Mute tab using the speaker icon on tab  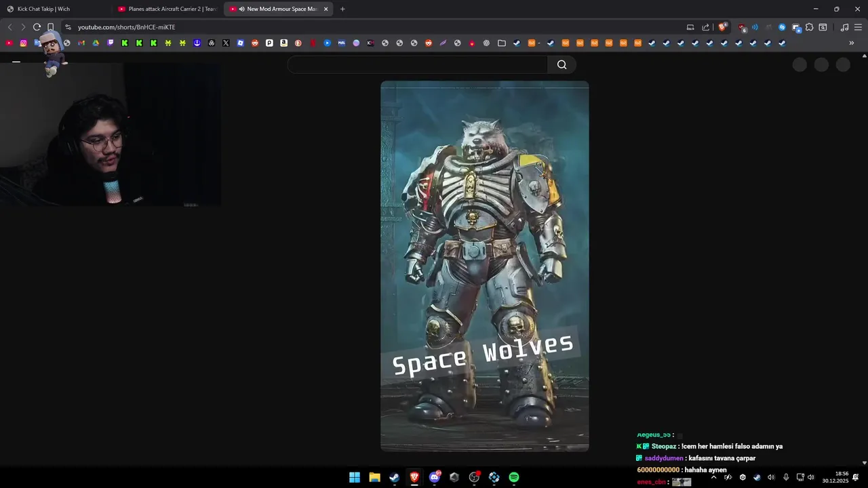click(x=242, y=9)
